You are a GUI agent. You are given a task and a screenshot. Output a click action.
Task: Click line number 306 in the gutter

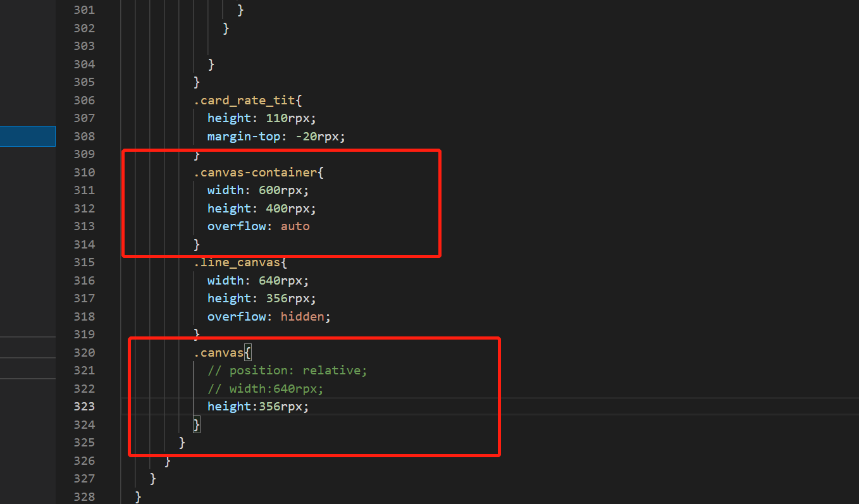[x=84, y=100]
